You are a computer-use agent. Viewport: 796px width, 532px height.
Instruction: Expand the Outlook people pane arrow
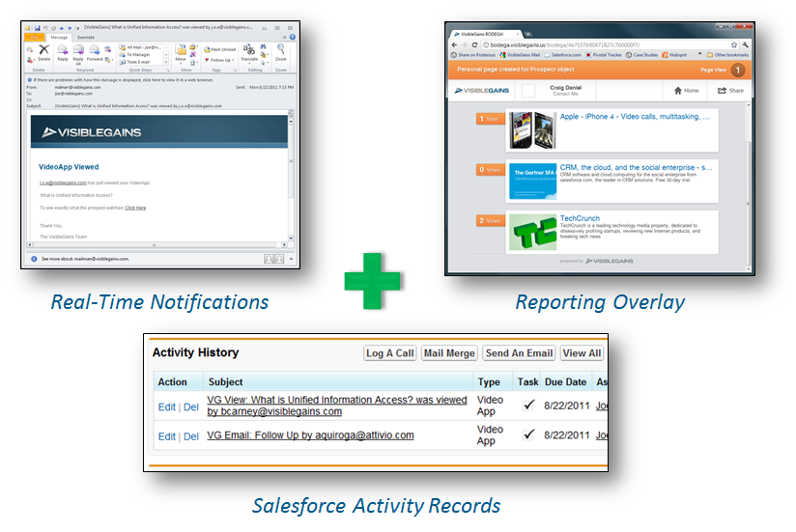coord(291,259)
